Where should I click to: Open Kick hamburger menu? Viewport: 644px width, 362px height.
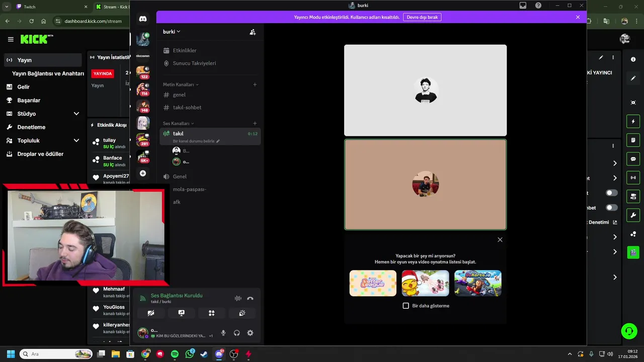(11, 39)
